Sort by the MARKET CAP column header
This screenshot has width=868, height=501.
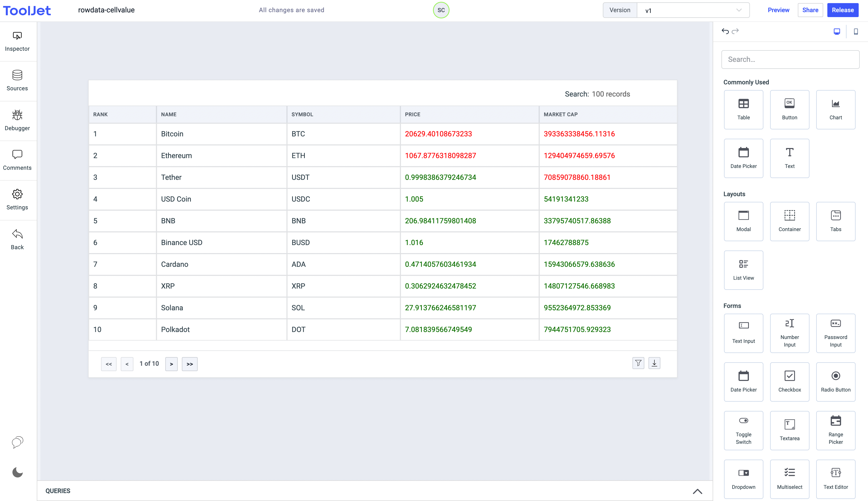tap(608, 114)
